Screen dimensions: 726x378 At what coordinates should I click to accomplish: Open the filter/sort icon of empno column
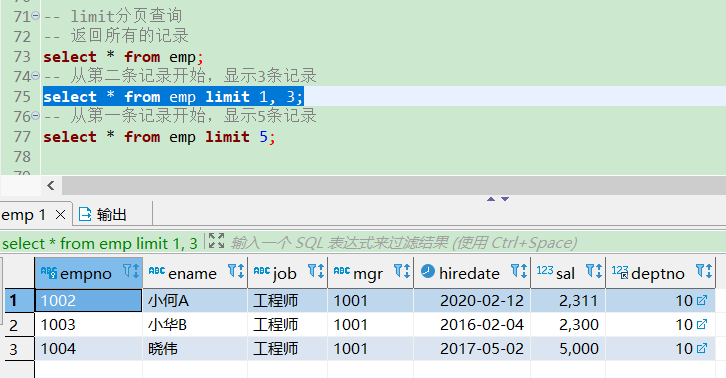[x=131, y=271]
